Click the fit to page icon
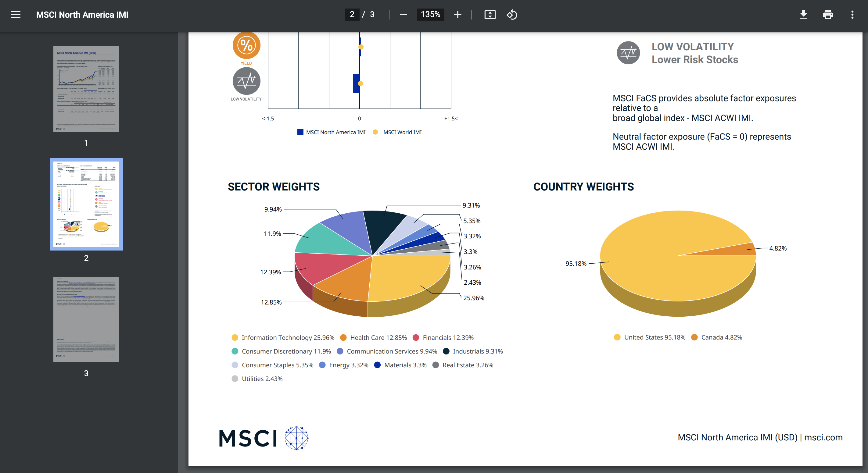Image resolution: width=868 pixels, height=473 pixels. pos(490,14)
